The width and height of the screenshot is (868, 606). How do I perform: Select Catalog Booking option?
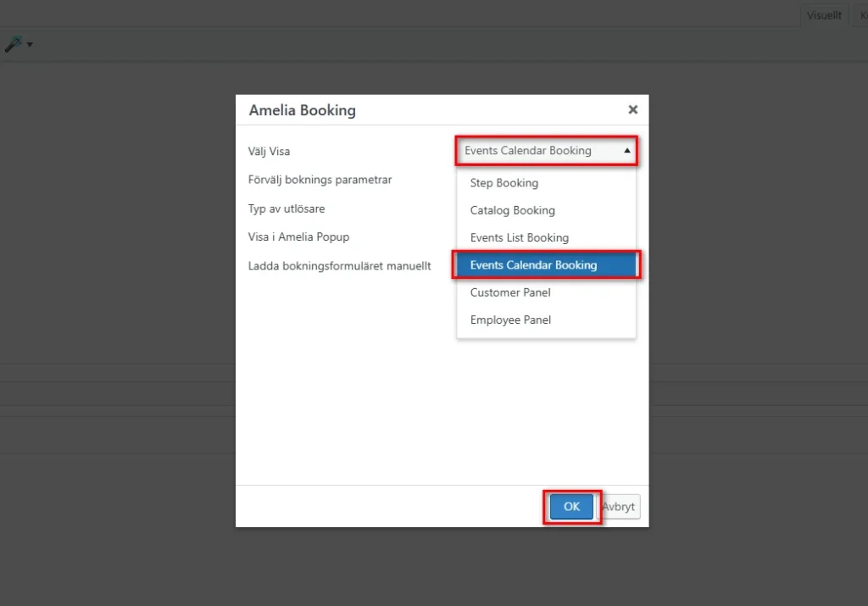[x=546, y=210]
